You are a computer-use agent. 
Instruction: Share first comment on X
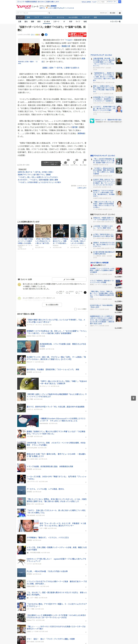tap(85, 292)
